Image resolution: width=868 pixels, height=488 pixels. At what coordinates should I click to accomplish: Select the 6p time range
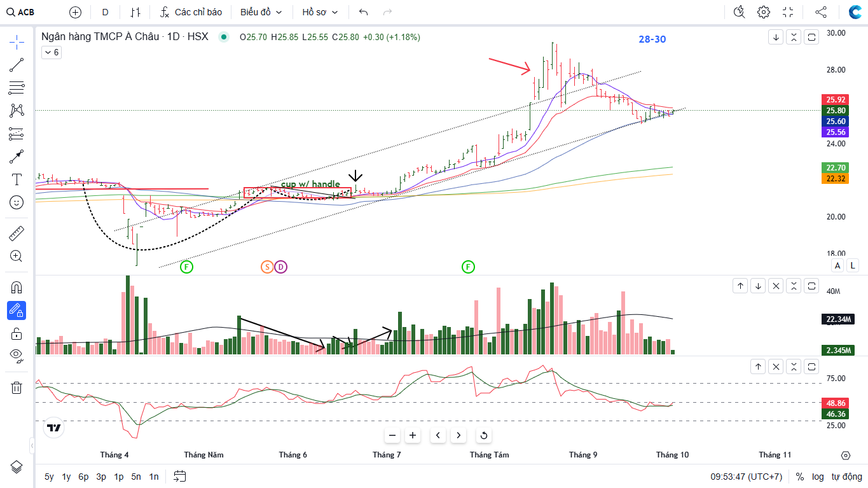pyautogui.click(x=83, y=477)
